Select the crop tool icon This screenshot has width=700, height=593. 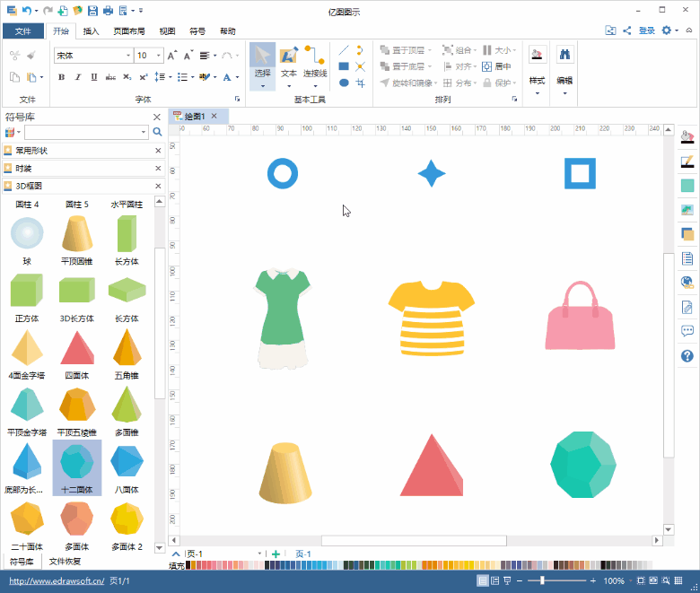(360, 83)
